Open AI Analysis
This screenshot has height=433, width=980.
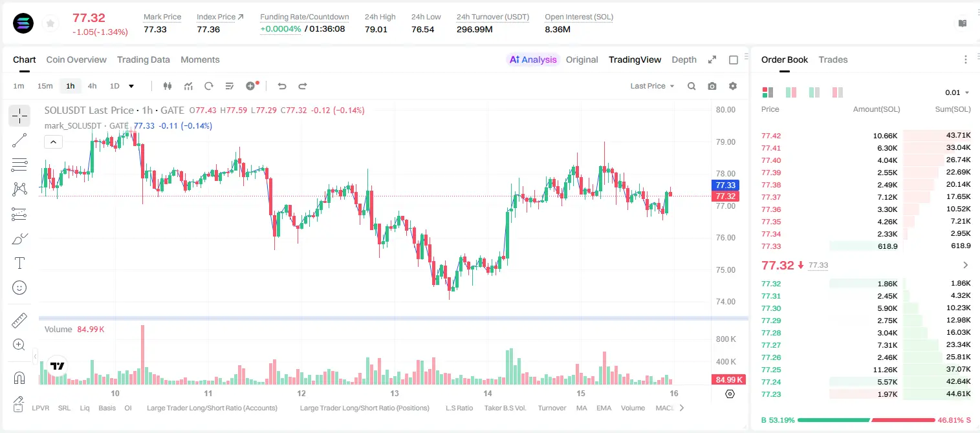[x=532, y=59]
